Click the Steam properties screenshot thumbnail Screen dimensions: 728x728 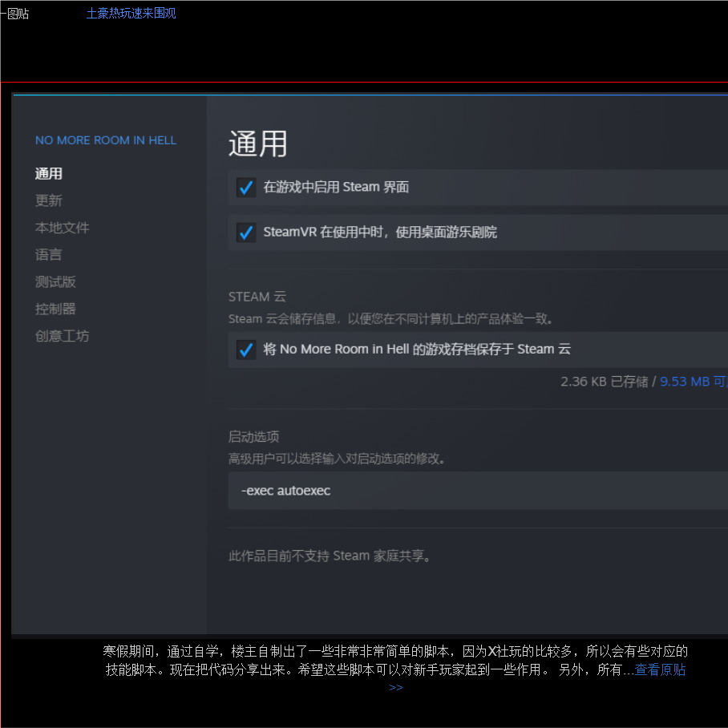370,365
